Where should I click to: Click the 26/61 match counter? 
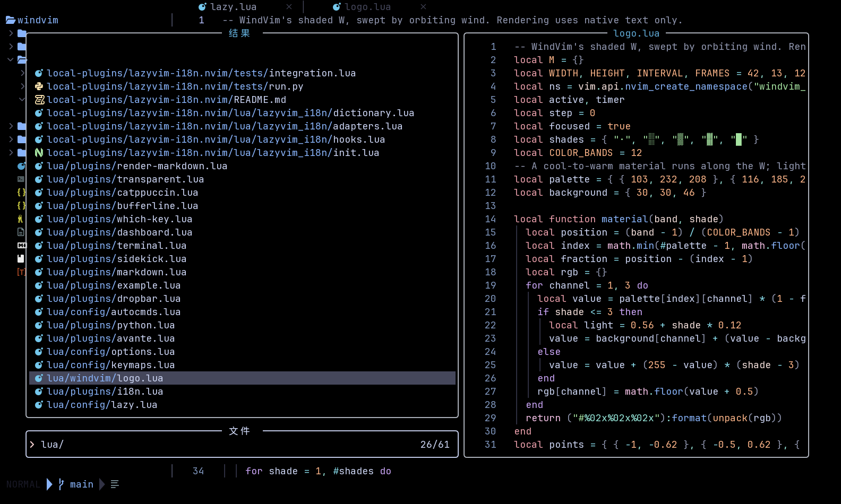(x=435, y=445)
